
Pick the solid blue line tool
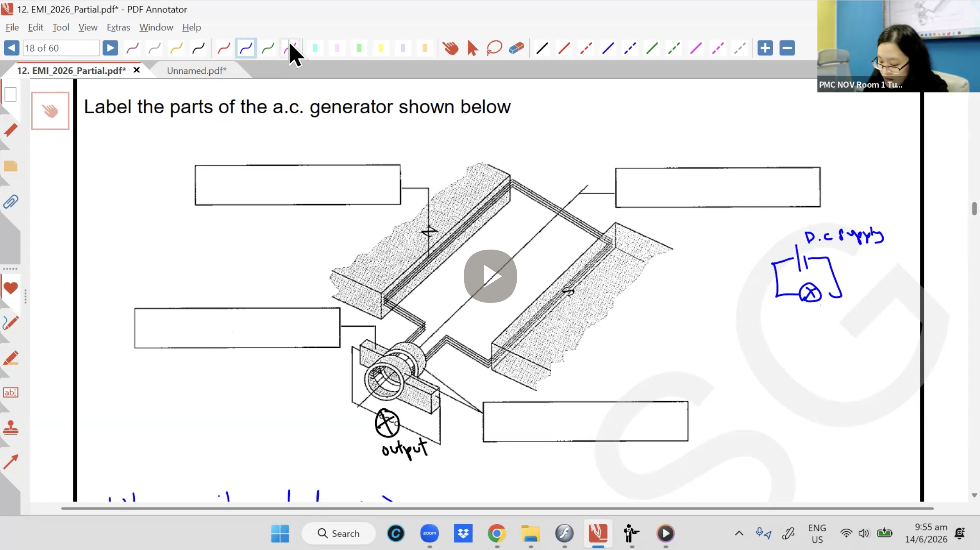608,48
